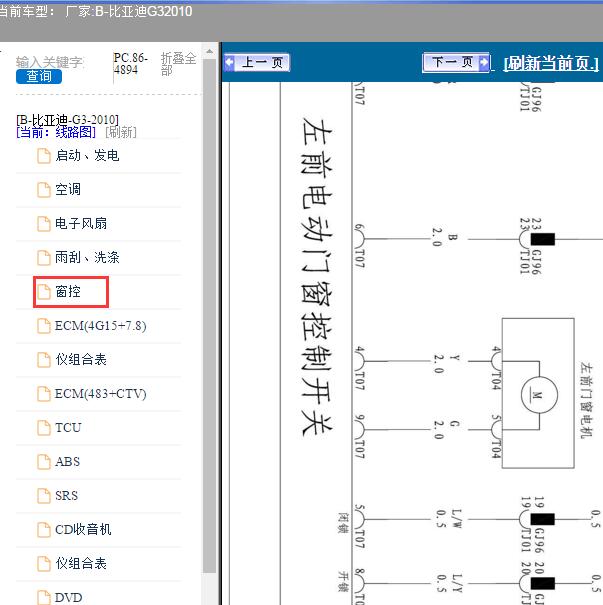Click document icon beside 电子风扇

44,224
